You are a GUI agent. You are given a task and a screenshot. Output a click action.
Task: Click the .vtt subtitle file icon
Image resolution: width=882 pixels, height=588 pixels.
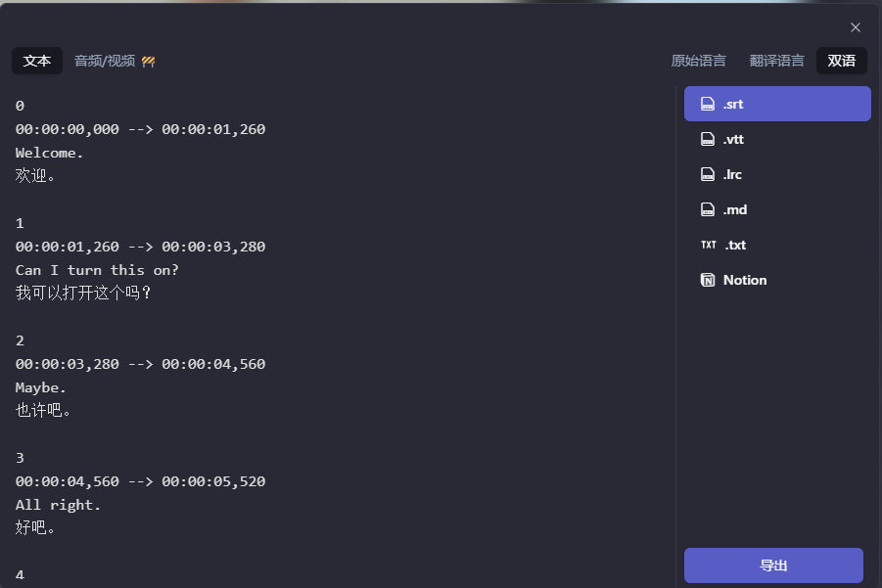[x=708, y=139]
